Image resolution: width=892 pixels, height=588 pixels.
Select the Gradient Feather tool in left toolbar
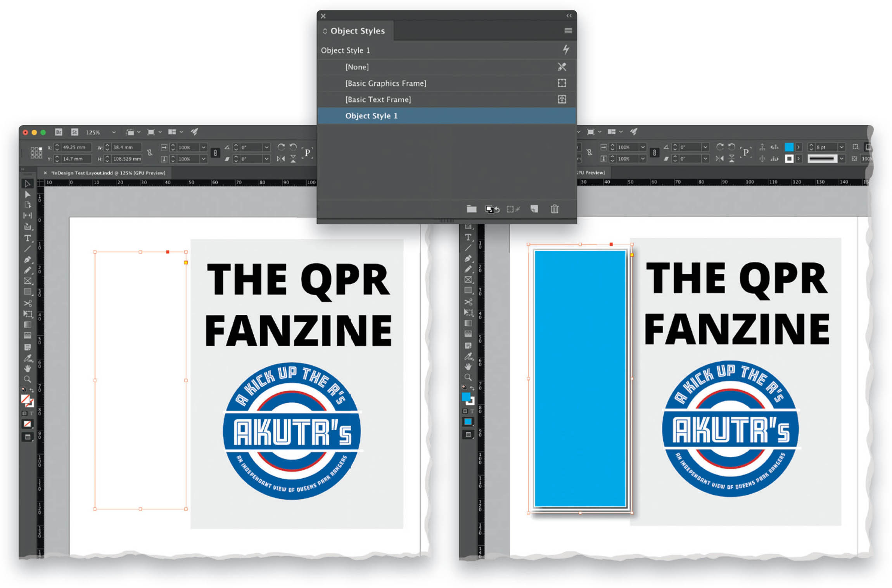pos(28,335)
